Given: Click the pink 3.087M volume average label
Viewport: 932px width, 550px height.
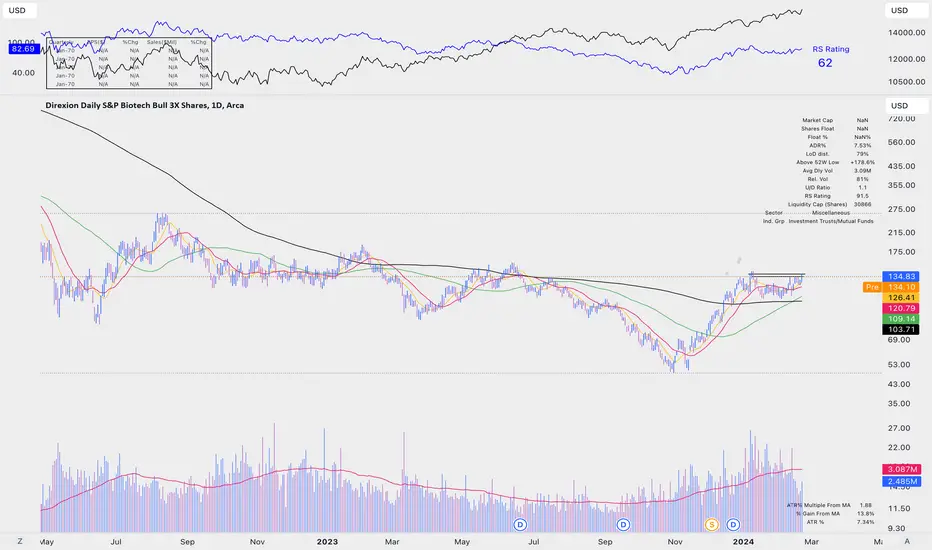Looking at the screenshot, I should click(902, 470).
